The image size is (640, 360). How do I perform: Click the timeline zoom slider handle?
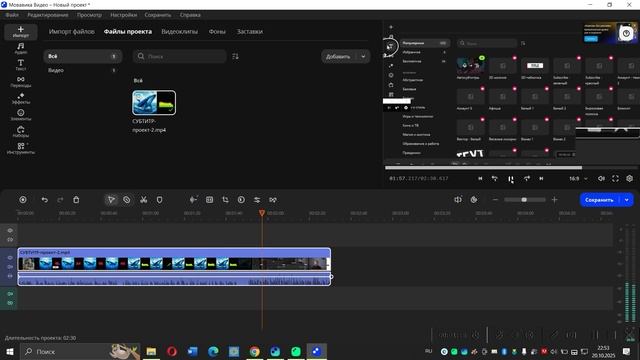click(x=524, y=200)
